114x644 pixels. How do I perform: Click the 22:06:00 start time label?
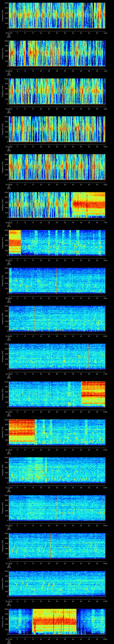9,223
